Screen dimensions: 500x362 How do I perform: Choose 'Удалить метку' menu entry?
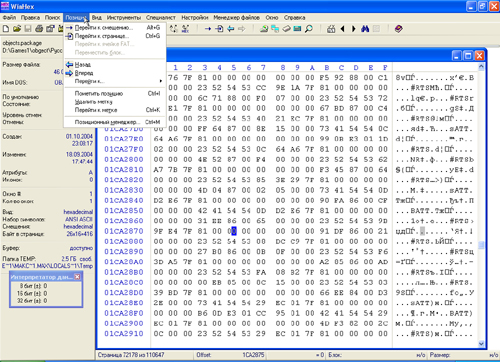[115, 102]
